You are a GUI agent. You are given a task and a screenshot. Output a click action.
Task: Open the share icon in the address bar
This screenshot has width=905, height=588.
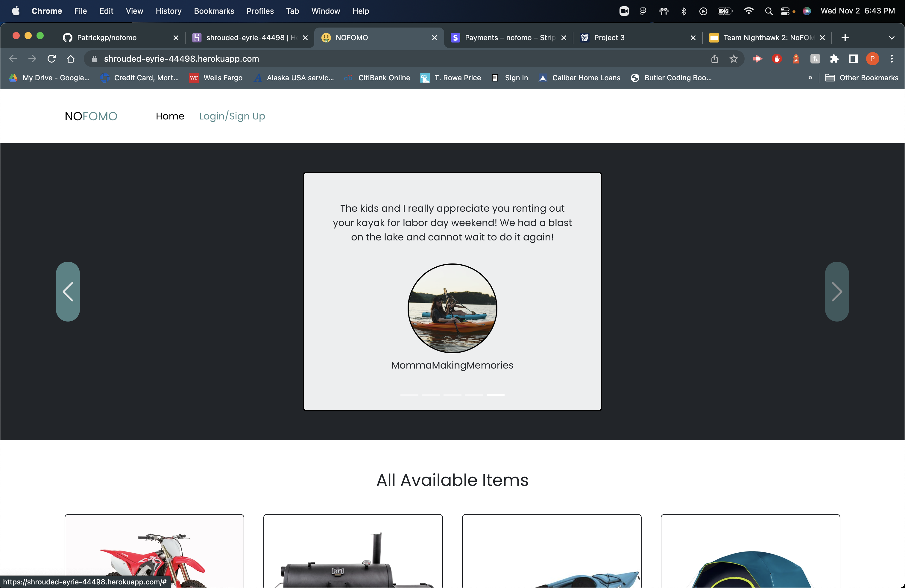click(714, 59)
